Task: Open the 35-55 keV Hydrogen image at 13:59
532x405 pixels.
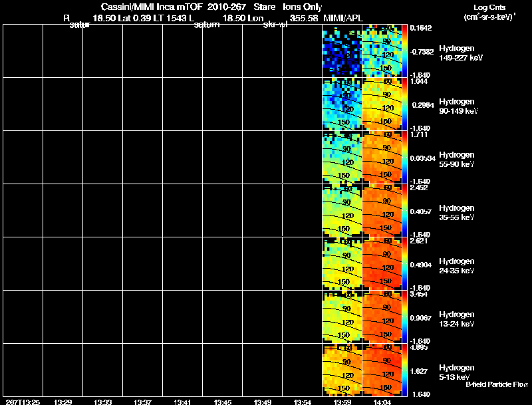Action: 342,211
